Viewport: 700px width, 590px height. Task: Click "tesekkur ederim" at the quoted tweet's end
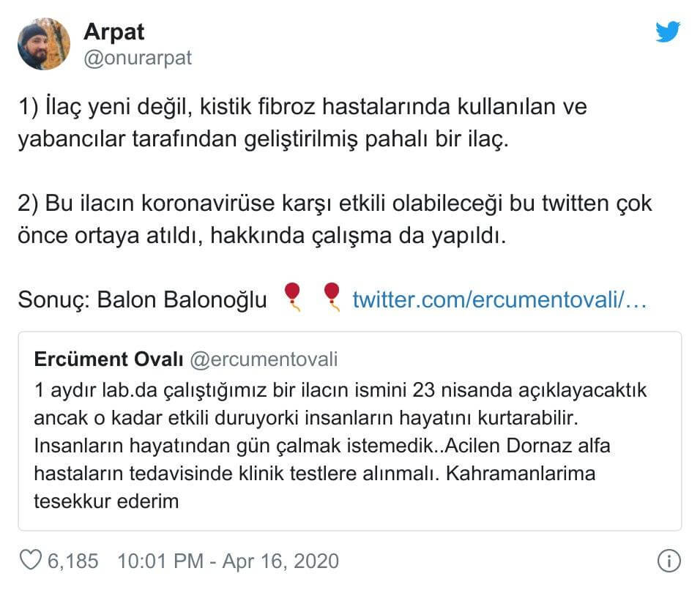point(106,501)
